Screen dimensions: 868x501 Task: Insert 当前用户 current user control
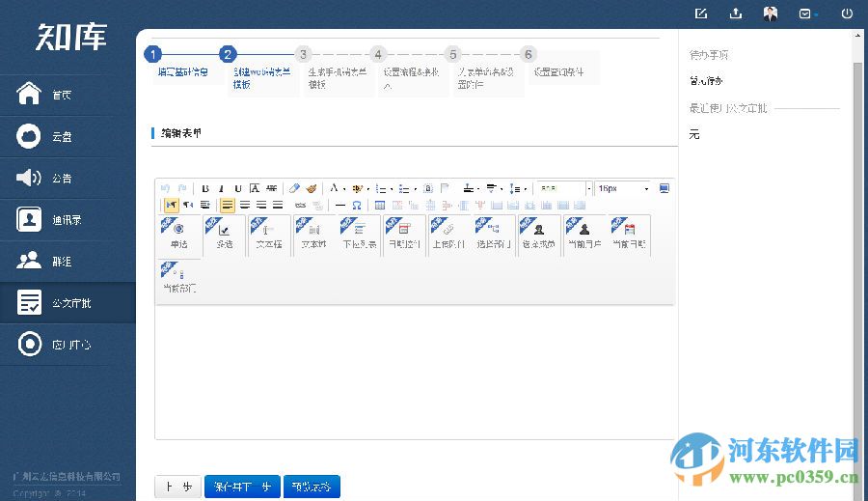tap(584, 235)
